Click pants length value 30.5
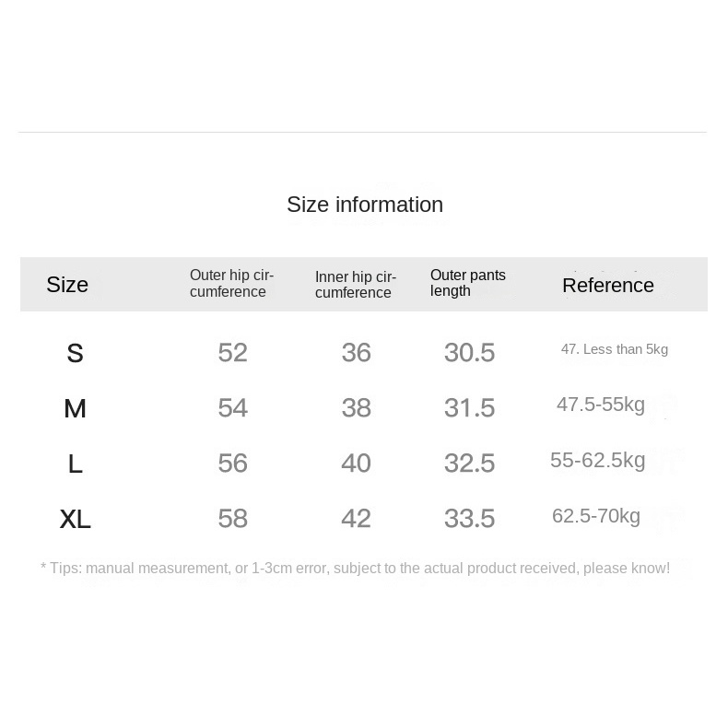The image size is (728, 728). coord(469,352)
